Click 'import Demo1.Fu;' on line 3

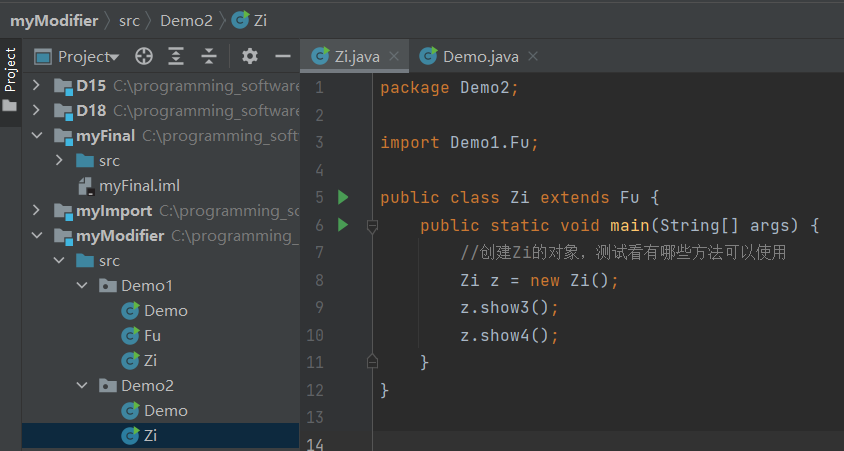point(459,142)
